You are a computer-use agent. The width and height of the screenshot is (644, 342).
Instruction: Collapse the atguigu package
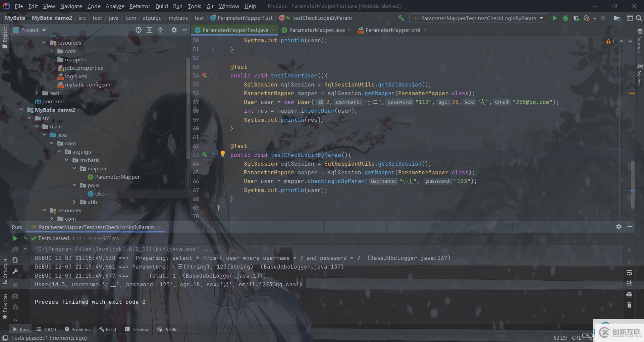coord(59,152)
